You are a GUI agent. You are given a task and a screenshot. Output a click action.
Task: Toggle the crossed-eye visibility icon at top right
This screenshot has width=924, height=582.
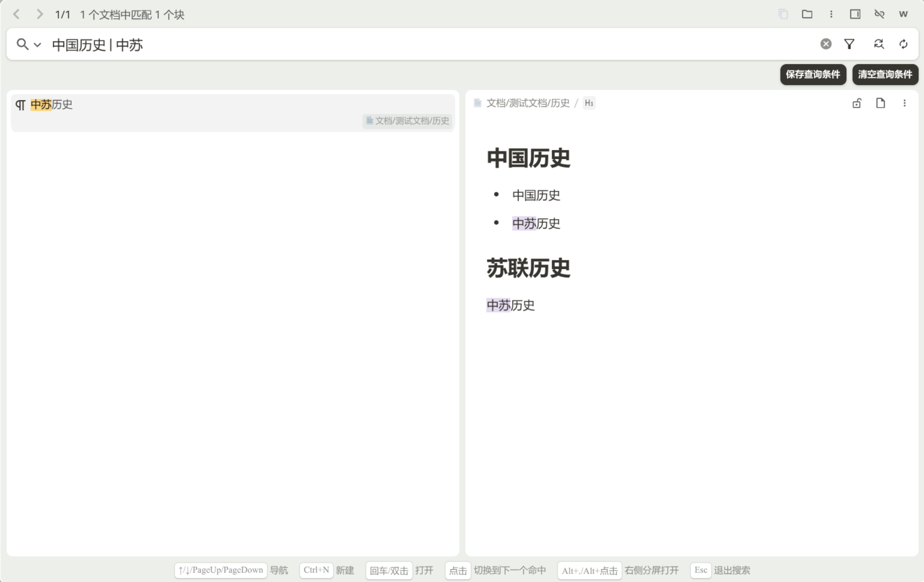pos(879,15)
